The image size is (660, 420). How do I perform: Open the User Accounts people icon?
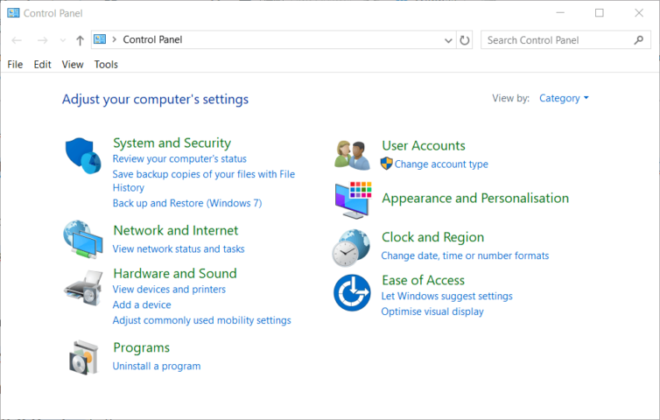coord(352,155)
